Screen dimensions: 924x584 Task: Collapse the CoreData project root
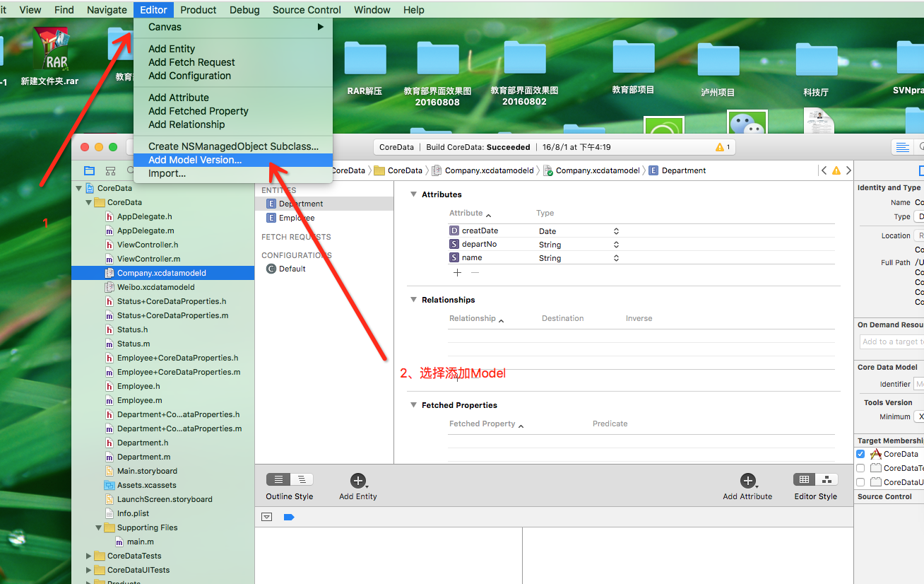(78, 188)
